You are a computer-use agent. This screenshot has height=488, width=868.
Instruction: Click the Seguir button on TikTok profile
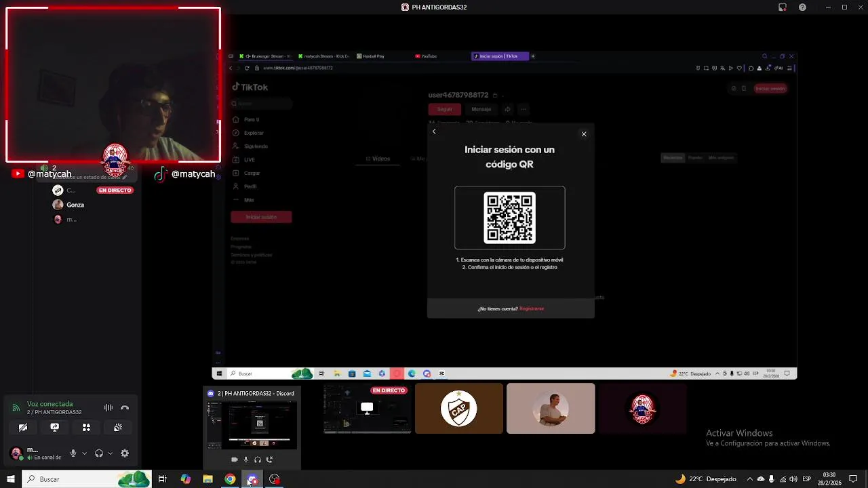444,109
